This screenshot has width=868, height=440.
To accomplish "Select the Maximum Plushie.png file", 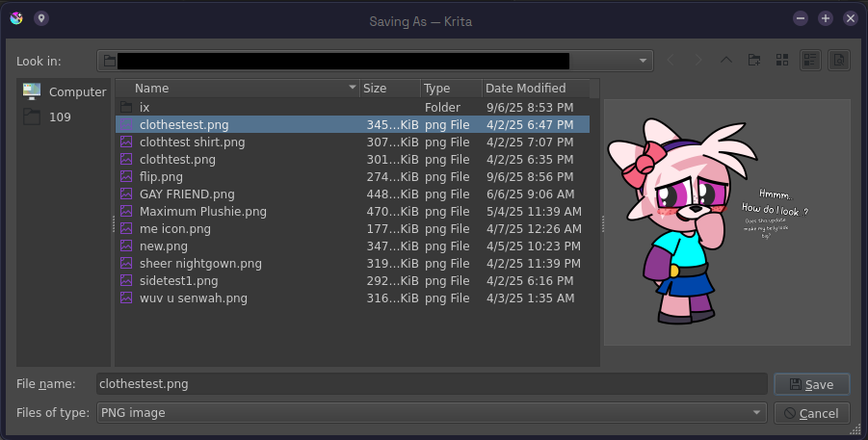I will pyautogui.click(x=202, y=212).
